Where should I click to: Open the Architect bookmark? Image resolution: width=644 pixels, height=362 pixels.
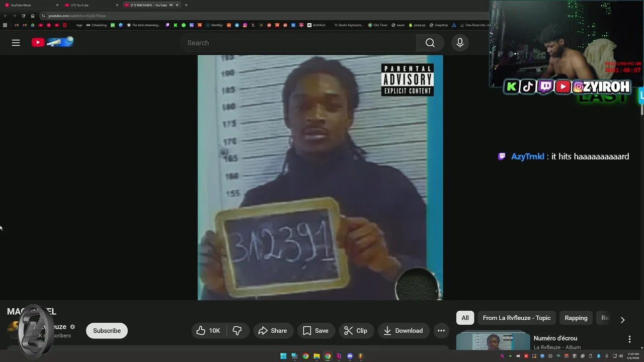pyautogui.click(x=316, y=25)
